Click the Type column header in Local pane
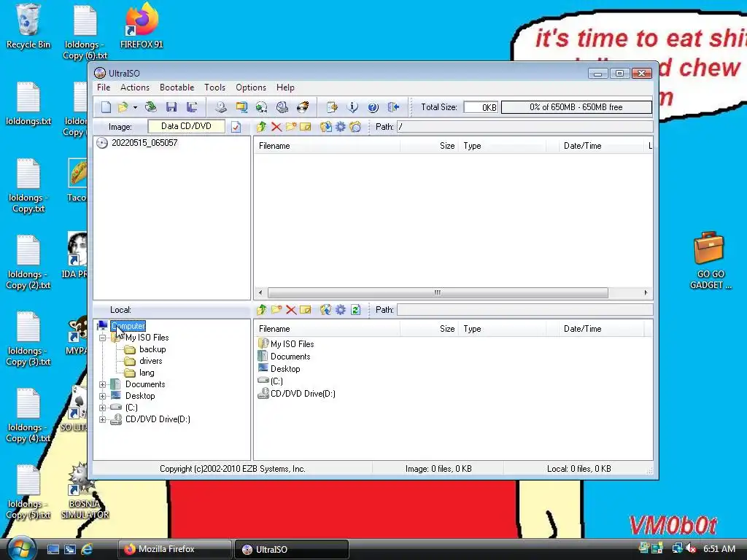This screenshot has height=560, width=747. [x=502, y=329]
